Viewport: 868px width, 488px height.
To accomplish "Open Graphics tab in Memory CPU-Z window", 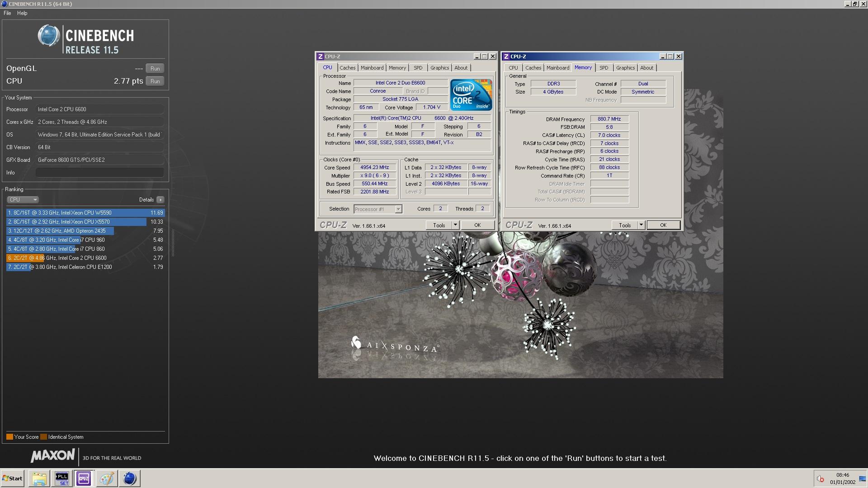I will click(625, 68).
